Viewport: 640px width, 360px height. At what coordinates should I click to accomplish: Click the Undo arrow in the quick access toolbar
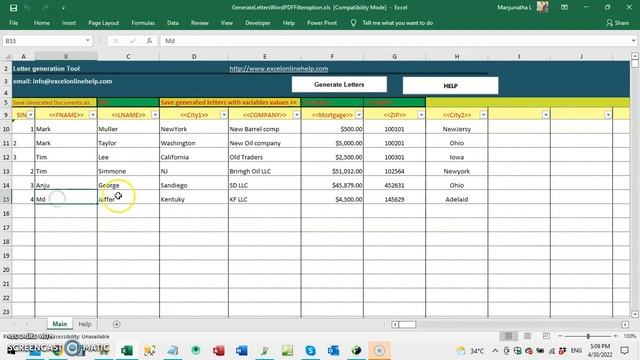click(x=27, y=8)
